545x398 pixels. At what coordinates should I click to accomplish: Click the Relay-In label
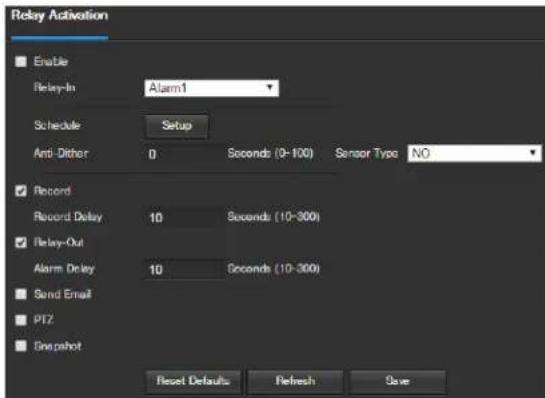[55, 88]
